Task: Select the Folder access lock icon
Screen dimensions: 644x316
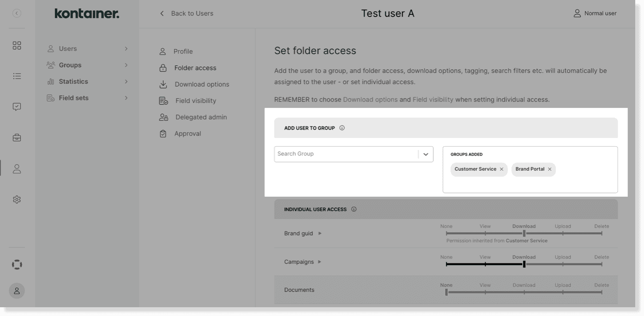Action: (x=163, y=68)
